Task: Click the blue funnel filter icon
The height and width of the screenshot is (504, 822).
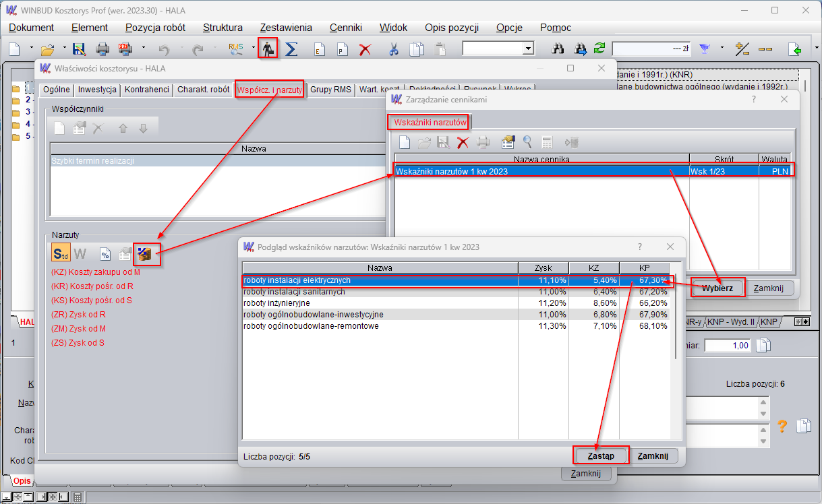Action: coord(705,49)
